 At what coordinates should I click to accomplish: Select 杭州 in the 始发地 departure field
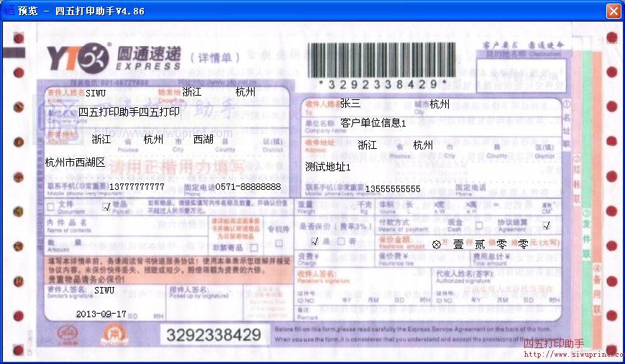point(245,91)
